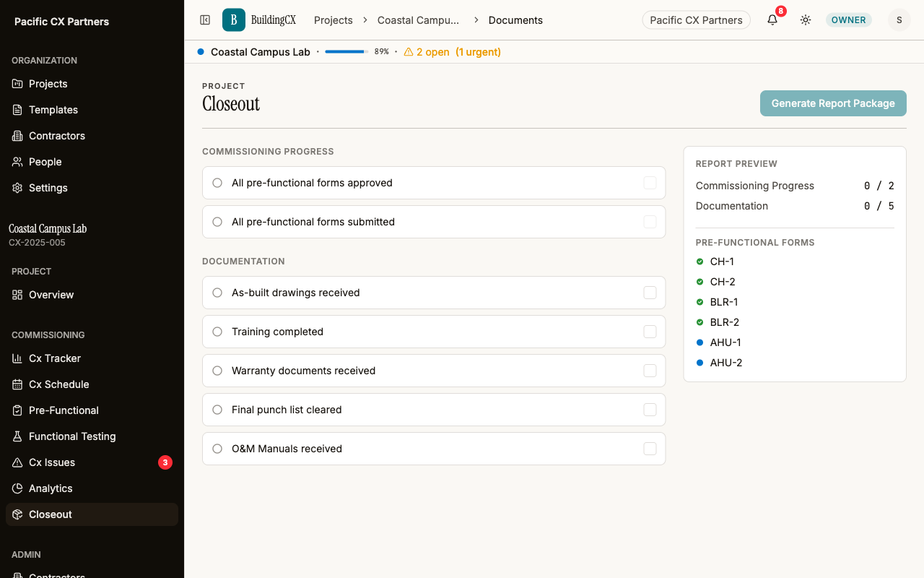This screenshot has width=924, height=578.
Task: Click the Coastal Campus Lab sidebar project name
Action: (48, 228)
